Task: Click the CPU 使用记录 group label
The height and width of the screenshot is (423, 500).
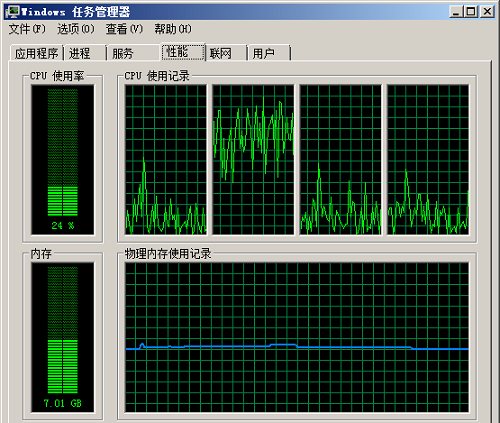Action: [x=157, y=76]
